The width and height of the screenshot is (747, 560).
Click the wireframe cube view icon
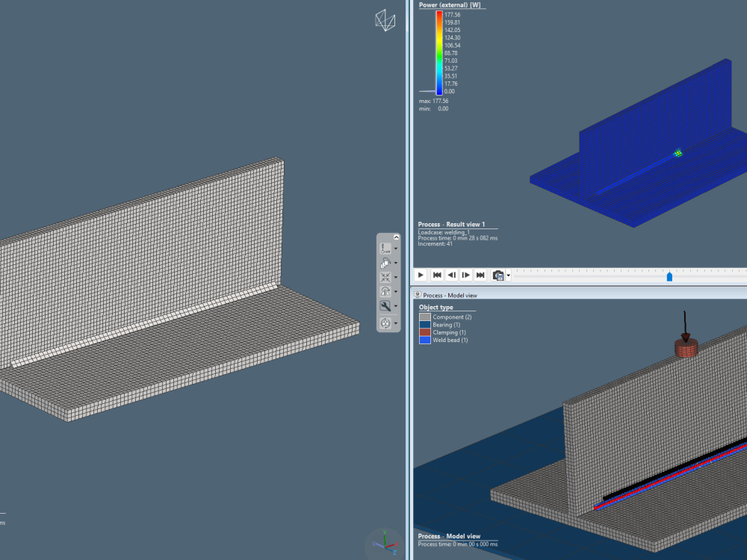point(385,20)
